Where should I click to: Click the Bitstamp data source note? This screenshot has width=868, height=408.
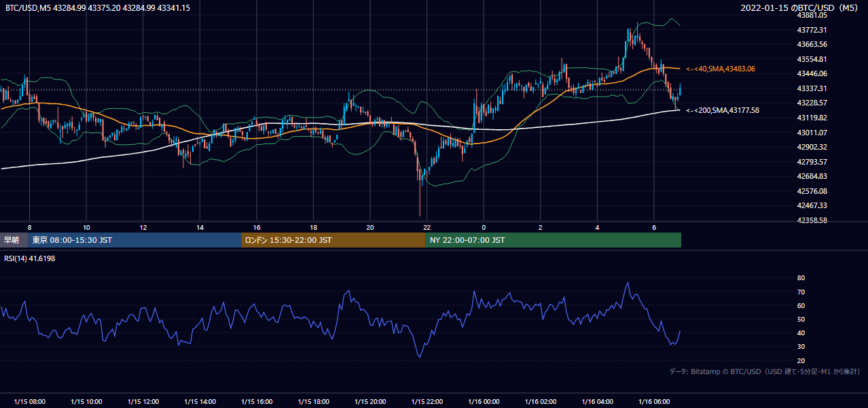tap(765, 371)
